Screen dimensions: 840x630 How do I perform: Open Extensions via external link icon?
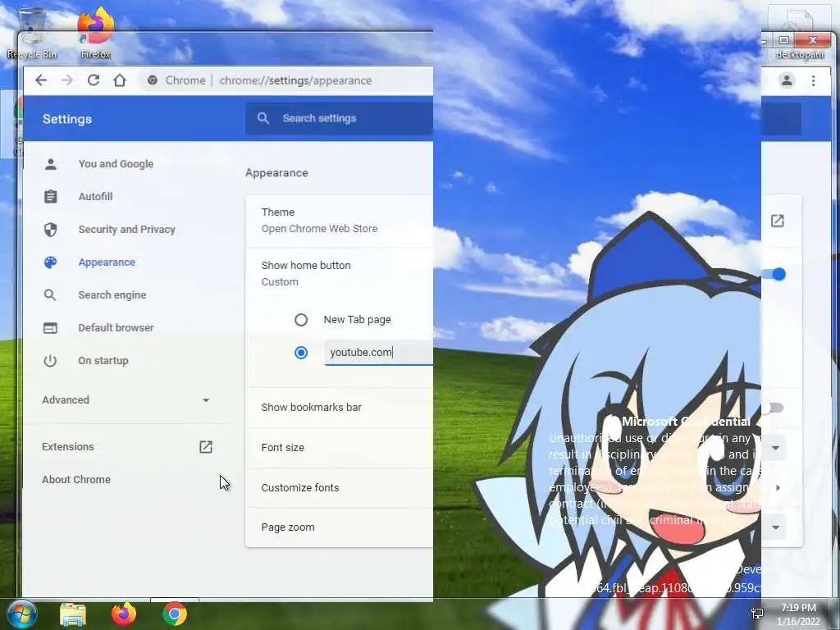pyautogui.click(x=206, y=447)
